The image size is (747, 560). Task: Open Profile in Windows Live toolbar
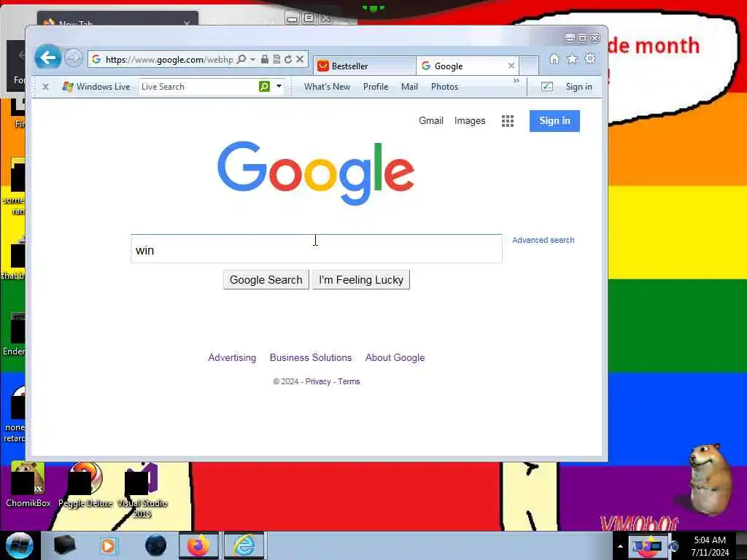[x=376, y=87]
